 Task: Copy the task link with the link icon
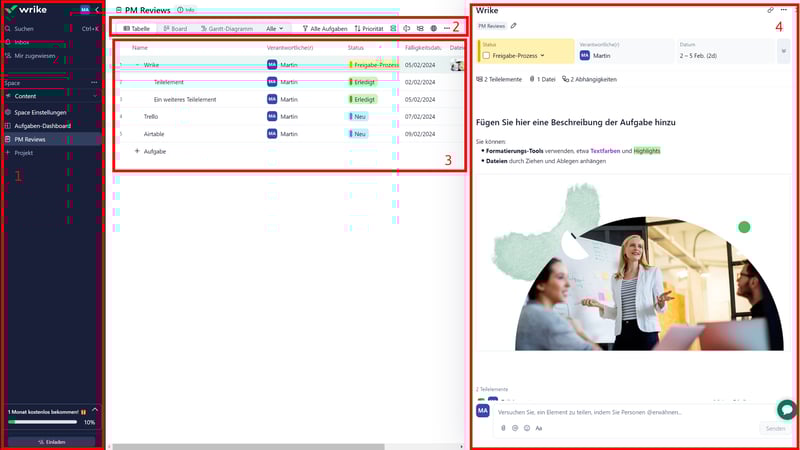[770, 10]
